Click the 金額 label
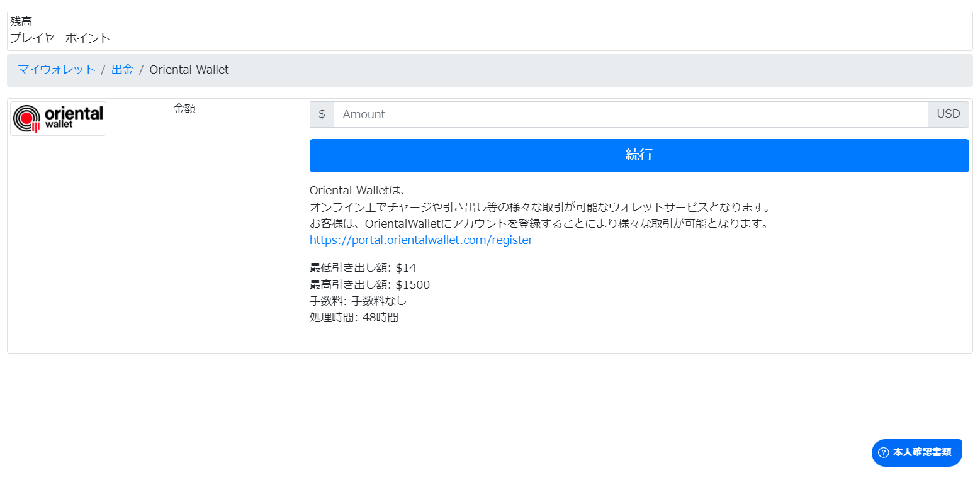Viewport: 980px width, 485px height. (x=184, y=109)
